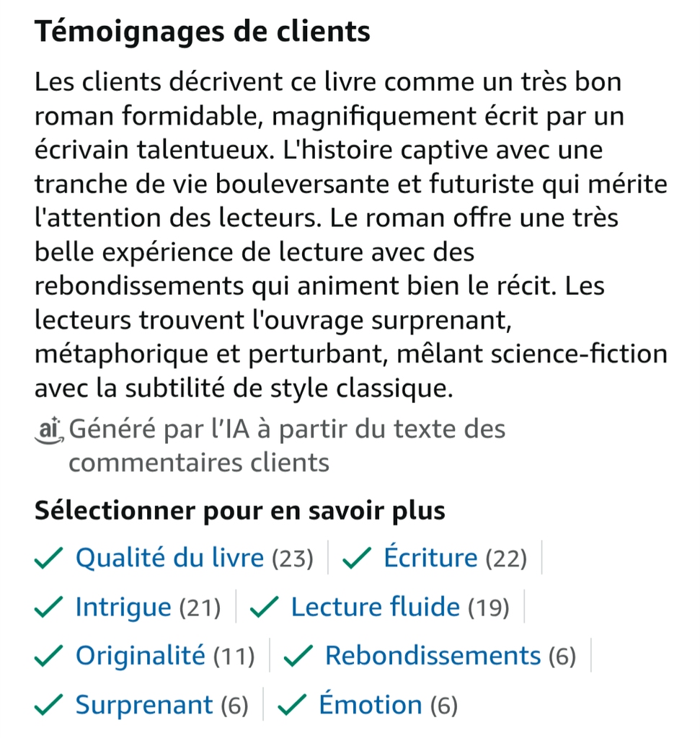
Task: Tap the checkmark before Lecture fluide
Action: pos(264,608)
